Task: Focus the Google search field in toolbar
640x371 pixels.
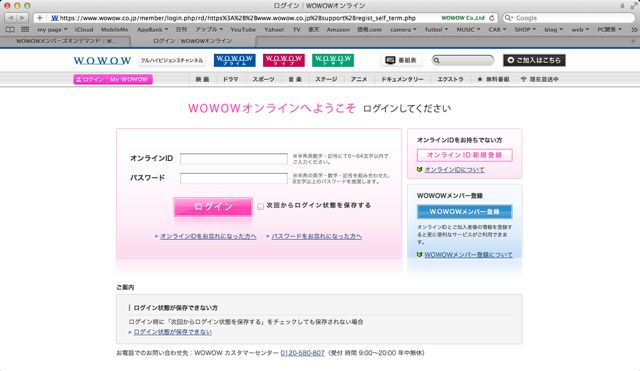Action: point(569,18)
